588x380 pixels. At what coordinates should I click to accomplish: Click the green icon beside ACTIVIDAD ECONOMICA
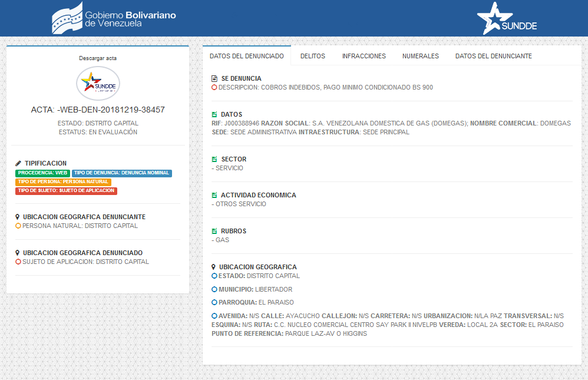click(x=214, y=195)
